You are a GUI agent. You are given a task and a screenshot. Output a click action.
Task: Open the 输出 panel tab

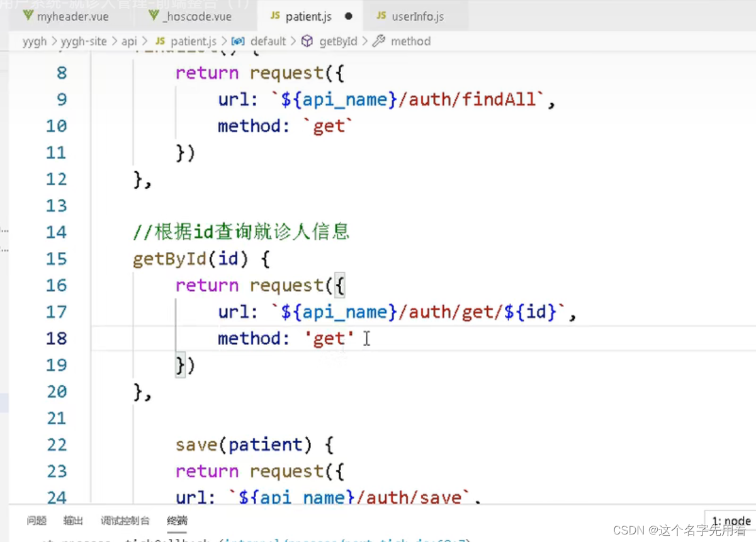click(x=73, y=521)
